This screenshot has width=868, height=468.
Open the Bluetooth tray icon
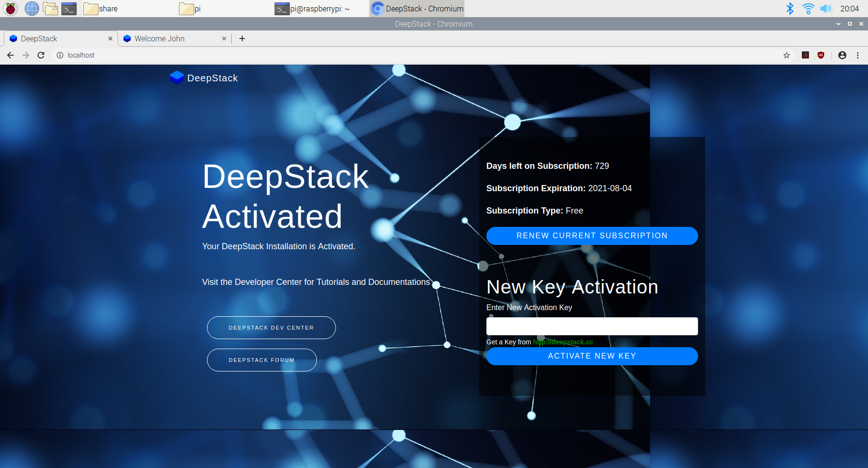click(790, 8)
